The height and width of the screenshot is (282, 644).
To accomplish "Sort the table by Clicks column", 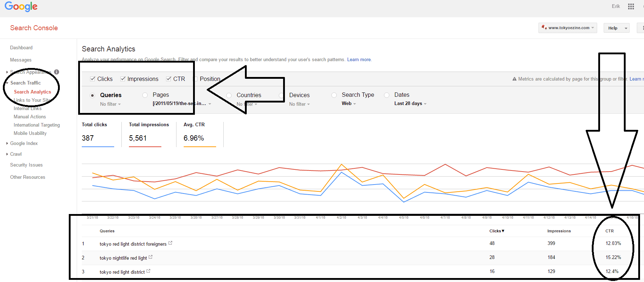I will click(x=497, y=231).
